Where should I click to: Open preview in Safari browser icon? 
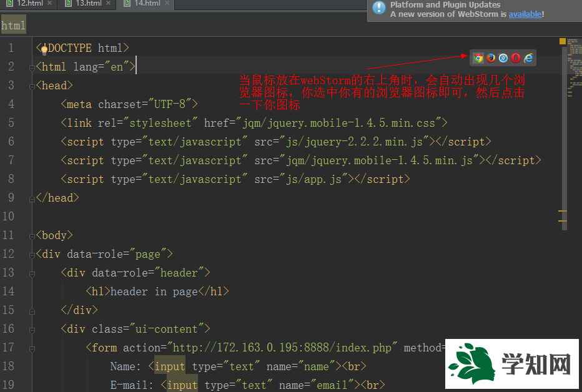(x=503, y=58)
